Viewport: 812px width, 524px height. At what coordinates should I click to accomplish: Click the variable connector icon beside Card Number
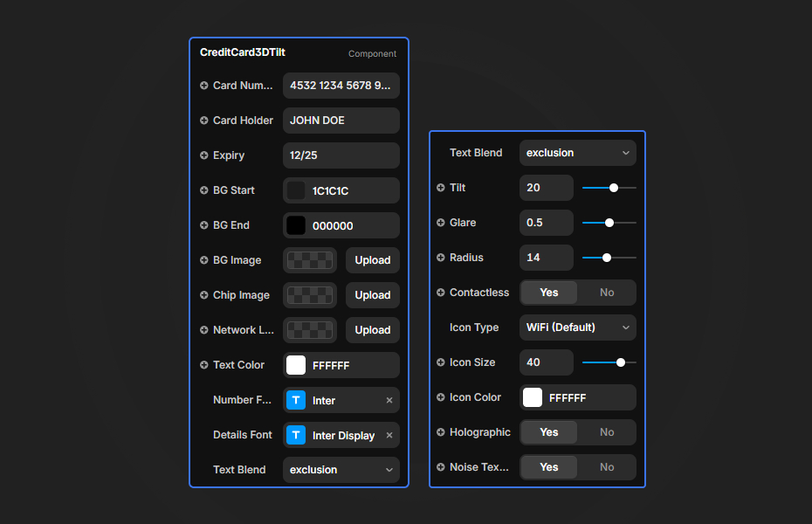(202, 86)
